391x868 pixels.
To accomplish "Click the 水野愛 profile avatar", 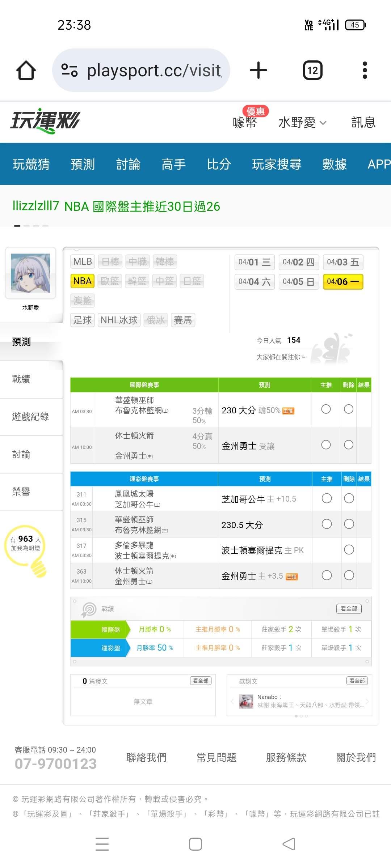I will [x=30, y=273].
